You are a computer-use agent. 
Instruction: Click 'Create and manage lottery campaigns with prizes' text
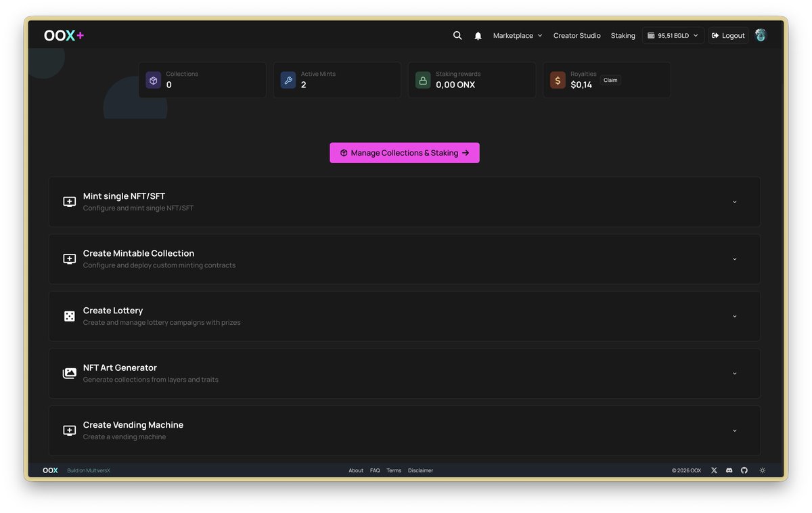point(162,323)
